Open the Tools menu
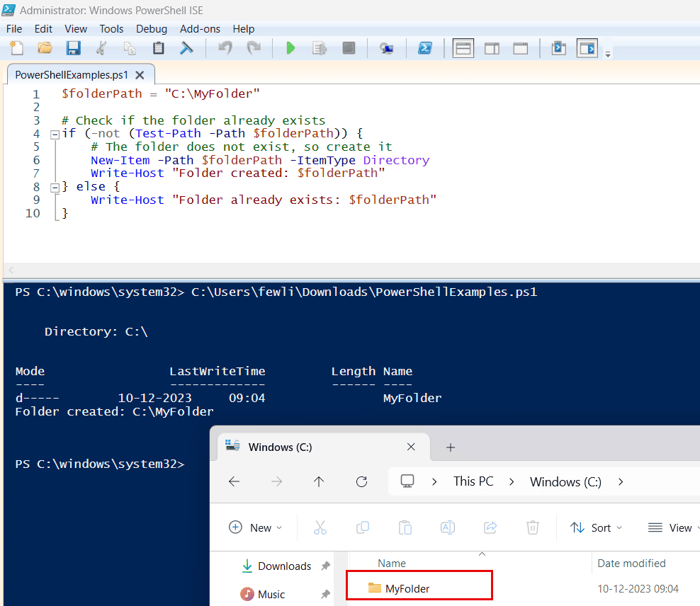The height and width of the screenshot is (606, 700). tap(111, 29)
